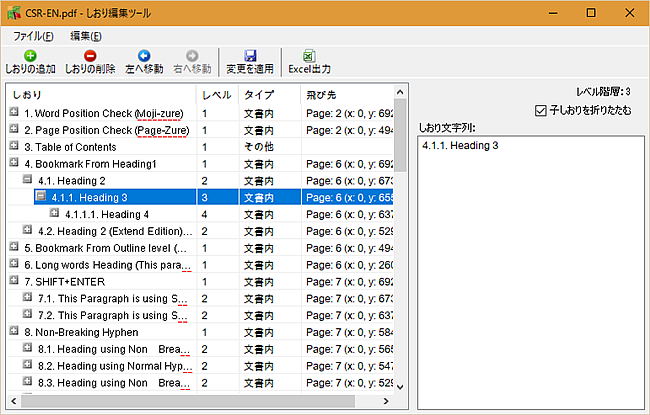Move bookmark left with 左へ移動 icon
This screenshot has height=415, width=650.
(144, 56)
